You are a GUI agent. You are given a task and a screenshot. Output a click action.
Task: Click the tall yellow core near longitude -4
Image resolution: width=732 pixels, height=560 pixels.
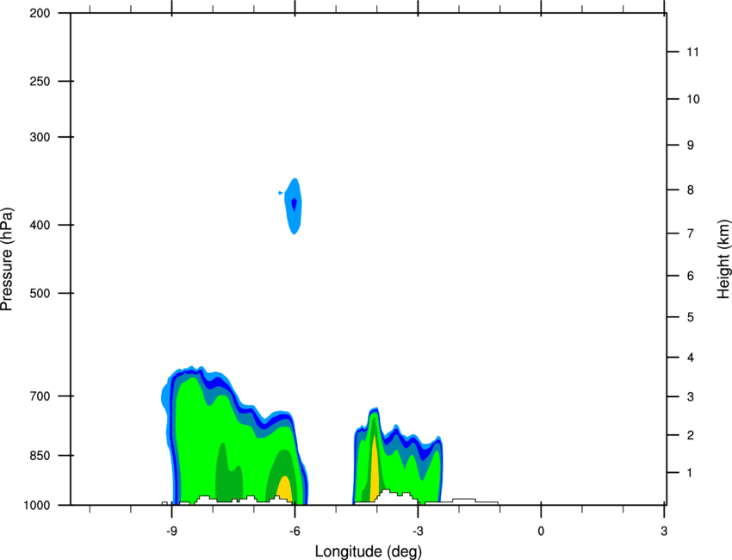click(375, 467)
